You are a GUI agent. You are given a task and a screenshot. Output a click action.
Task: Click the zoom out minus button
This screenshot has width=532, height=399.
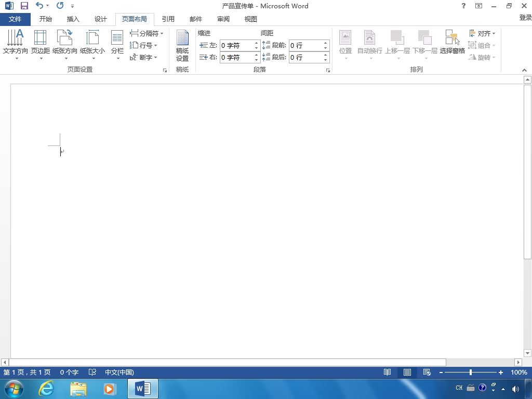441,373
